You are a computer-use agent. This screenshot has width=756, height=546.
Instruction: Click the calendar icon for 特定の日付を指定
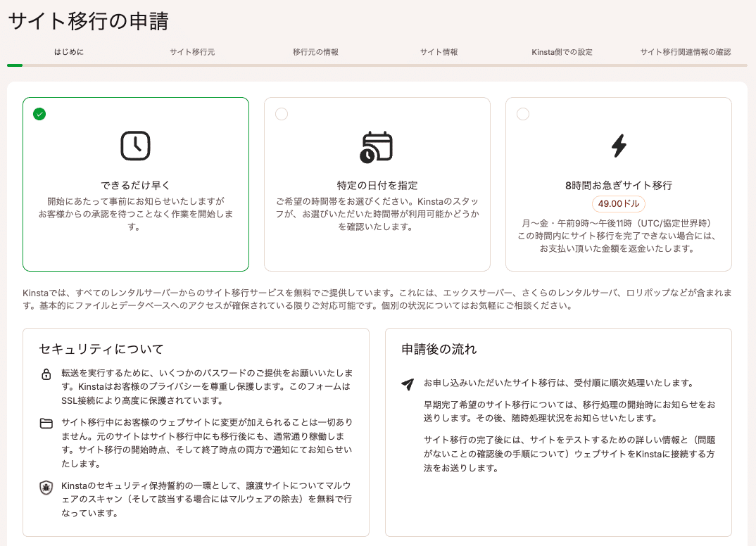[377, 146]
